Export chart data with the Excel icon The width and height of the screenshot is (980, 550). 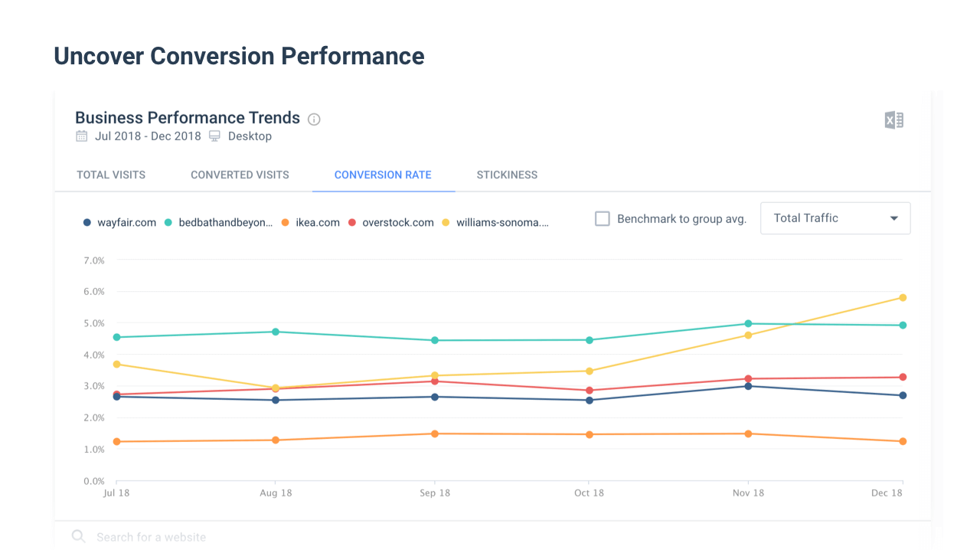tap(894, 120)
